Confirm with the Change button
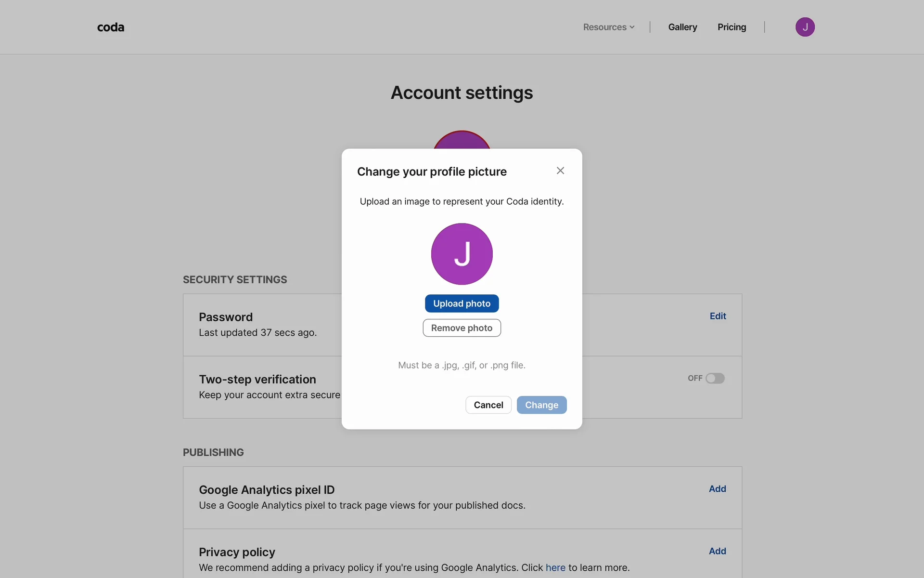Viewport: 924px width, 578px height. click(541, 405)
